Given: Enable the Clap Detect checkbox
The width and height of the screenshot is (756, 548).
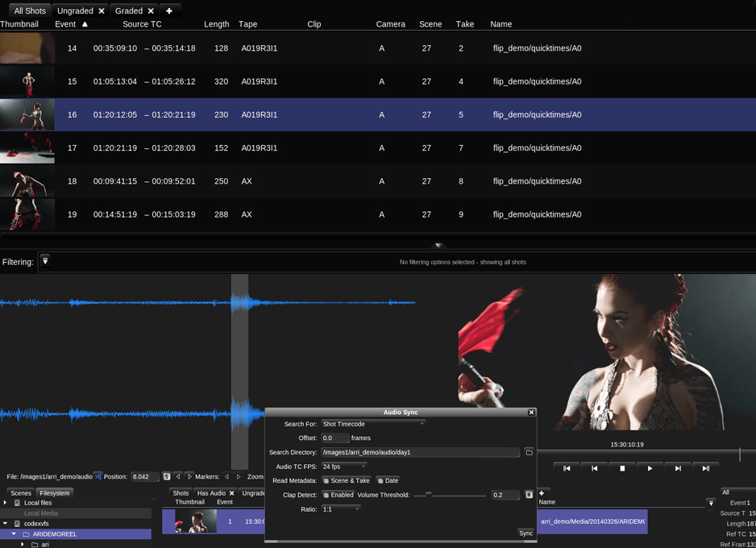Looking at the screenshot, I should click(326, 495).
